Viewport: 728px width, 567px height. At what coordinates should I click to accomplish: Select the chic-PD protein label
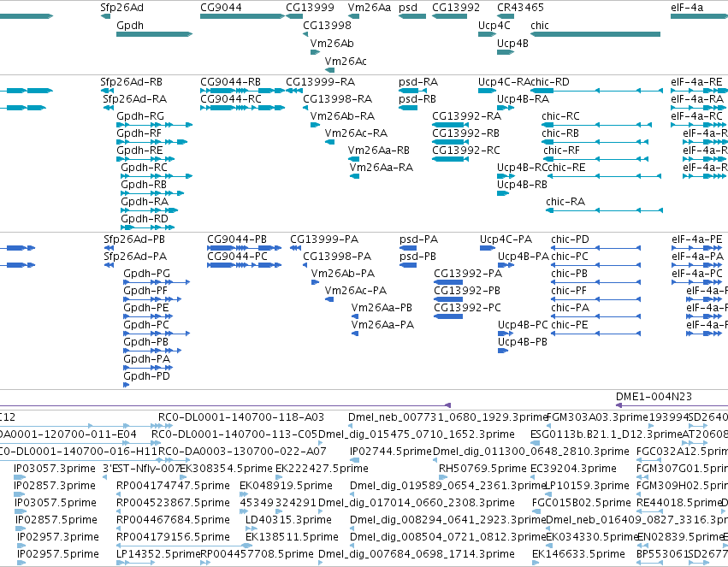(570, 239)
